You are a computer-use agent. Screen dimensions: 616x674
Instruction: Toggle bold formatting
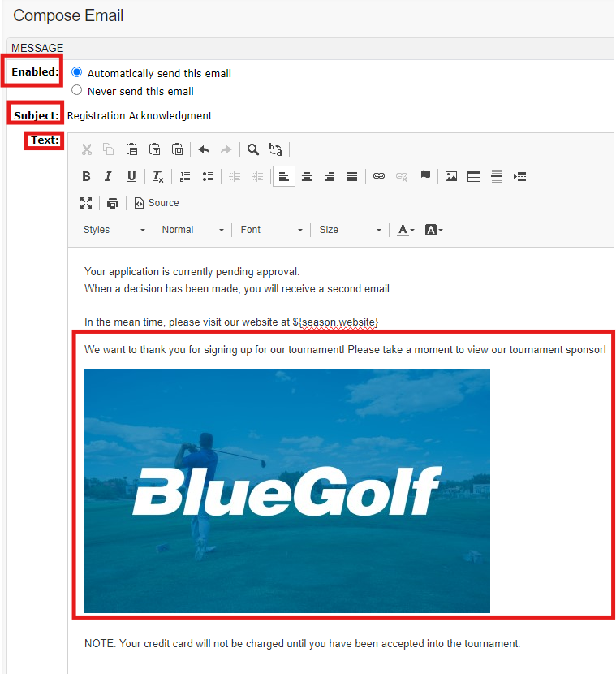86,176
